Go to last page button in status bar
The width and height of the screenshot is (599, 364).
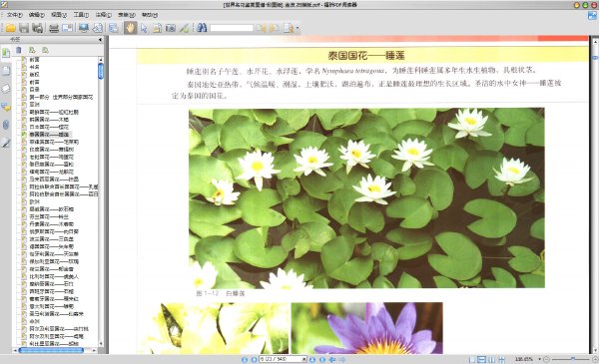coord(322,359)
